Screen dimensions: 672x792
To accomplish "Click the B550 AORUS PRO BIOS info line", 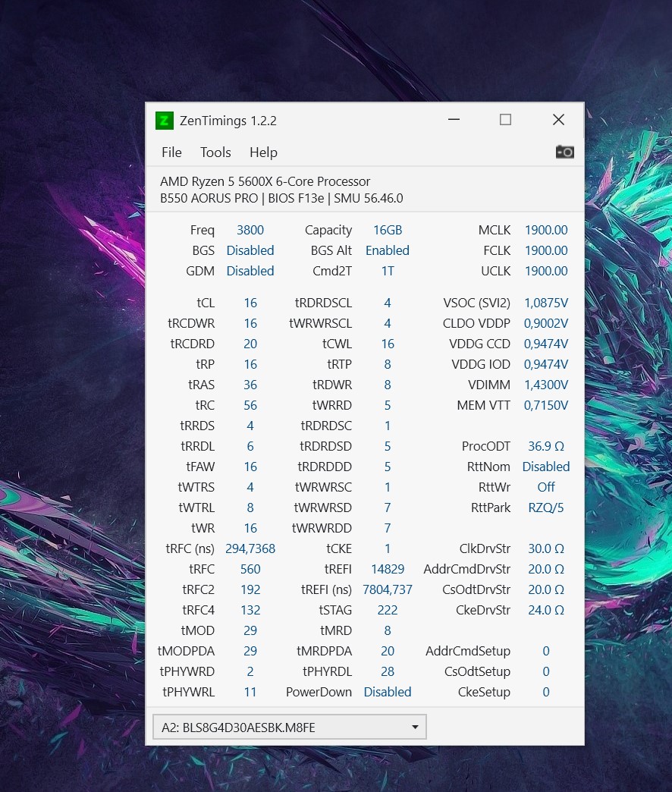I will [281, 198].
